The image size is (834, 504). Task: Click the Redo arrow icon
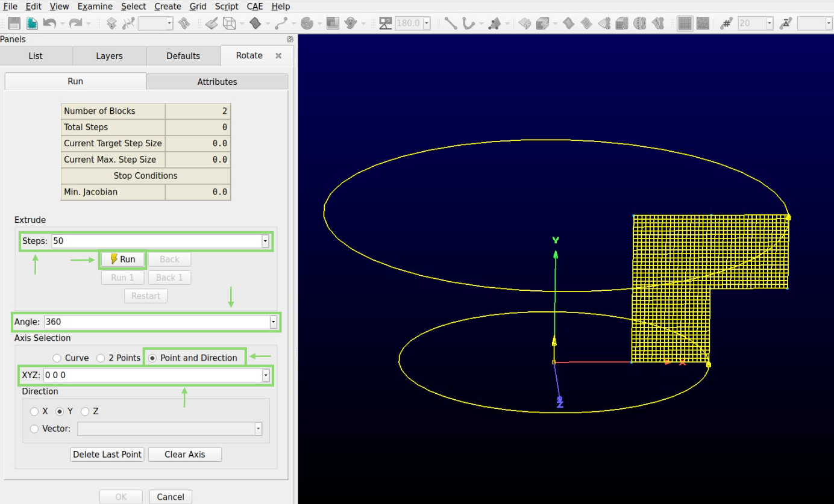click(75, 23)
